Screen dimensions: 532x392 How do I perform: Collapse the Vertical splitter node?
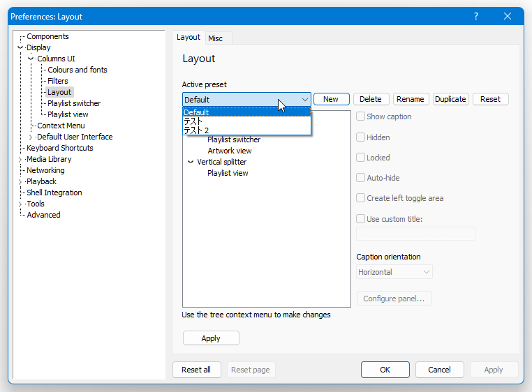tap(191, 162)
